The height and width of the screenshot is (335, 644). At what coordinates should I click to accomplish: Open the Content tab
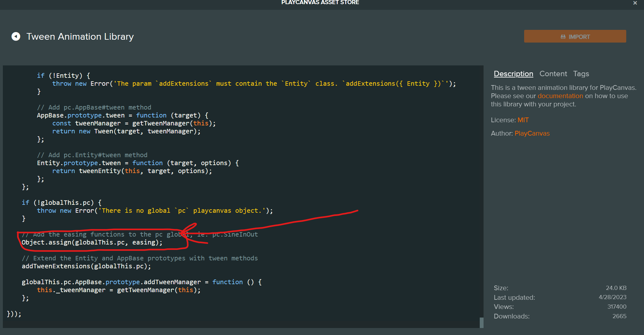(x=553, y=74)
